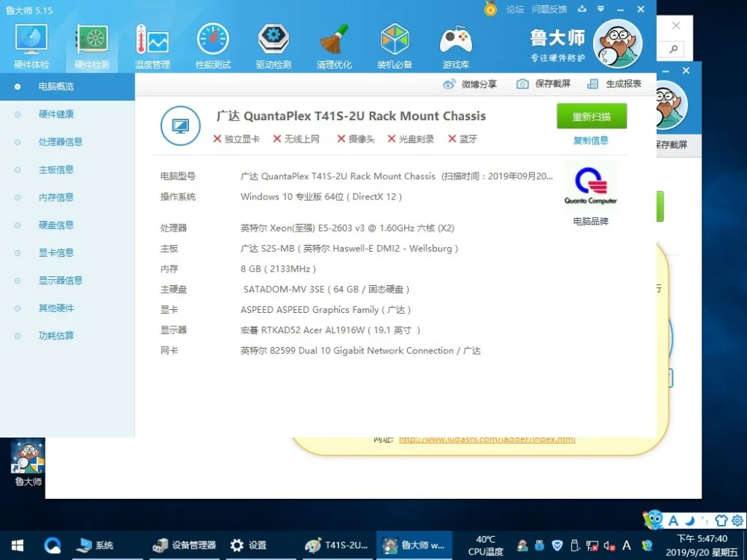Click the 光盘刻录 feature indicator
747x560 pixels.
coord(411,139)
